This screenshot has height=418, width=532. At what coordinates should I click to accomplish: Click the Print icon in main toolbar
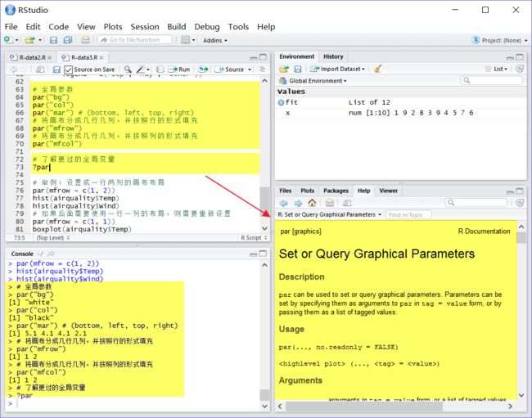(x=85, y=39)
